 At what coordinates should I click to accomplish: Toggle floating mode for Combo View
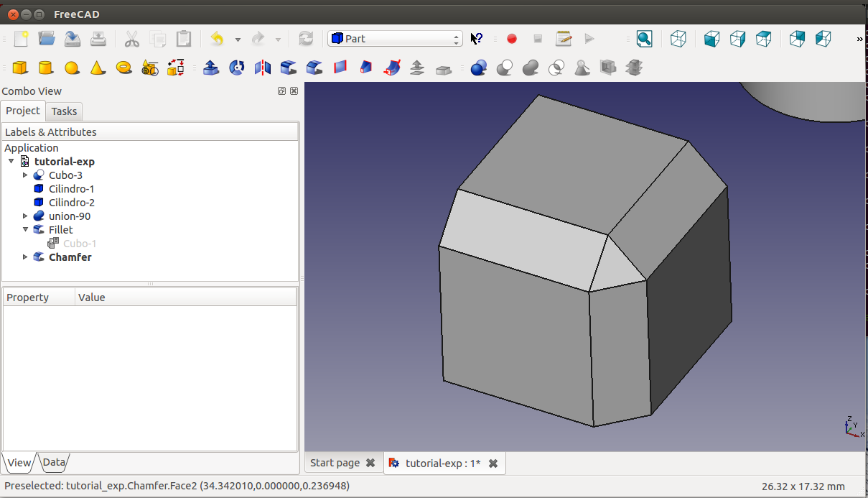point(281,91)
